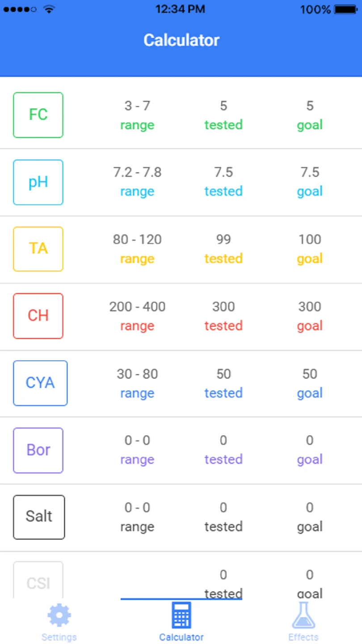Tap the greyed-out CSI button
Viewport: 362px width, 644px height.
tap(38, 581)
